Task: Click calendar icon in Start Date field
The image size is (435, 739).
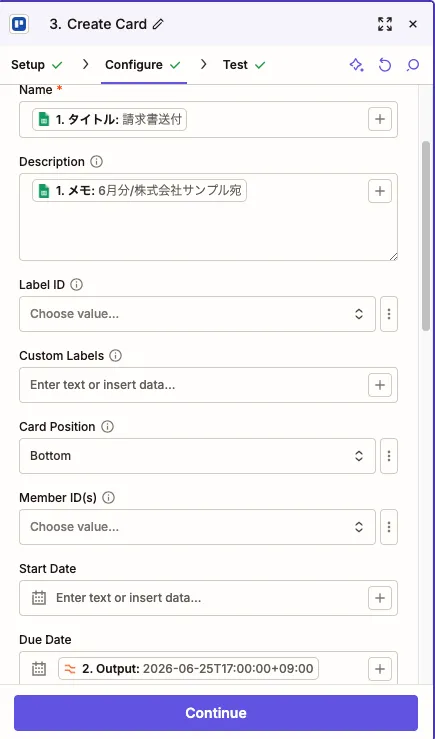Action: point(39,598)
